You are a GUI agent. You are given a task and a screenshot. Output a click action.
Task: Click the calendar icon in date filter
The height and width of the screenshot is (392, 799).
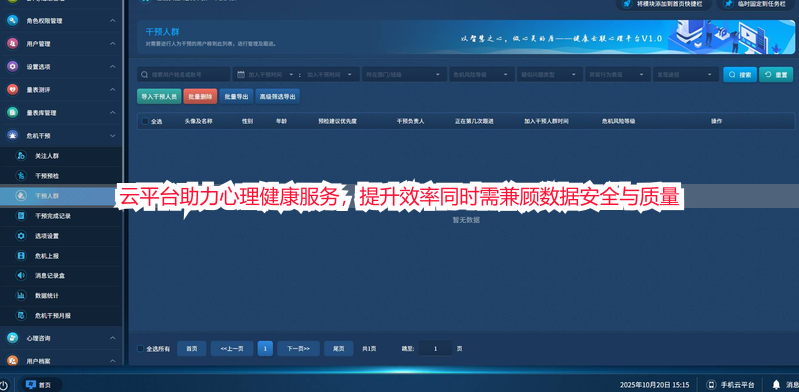pyautogui.click(x=241, y=74)
